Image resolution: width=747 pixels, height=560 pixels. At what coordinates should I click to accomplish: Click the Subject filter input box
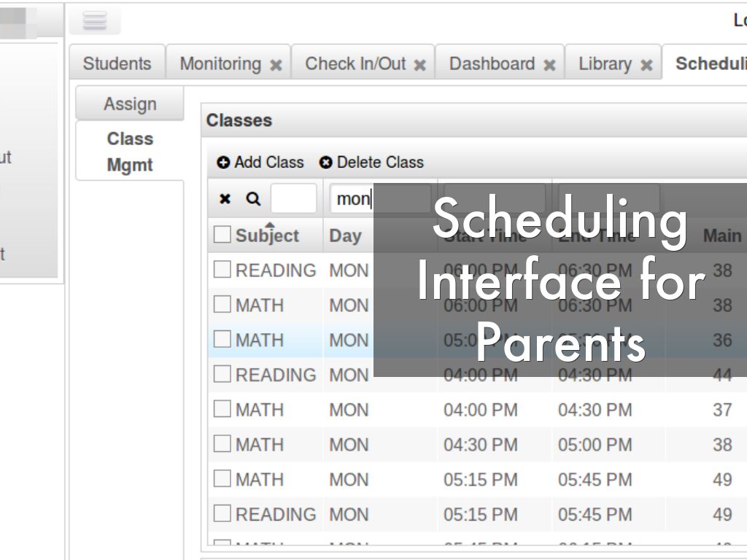click(x=293, y=198)
